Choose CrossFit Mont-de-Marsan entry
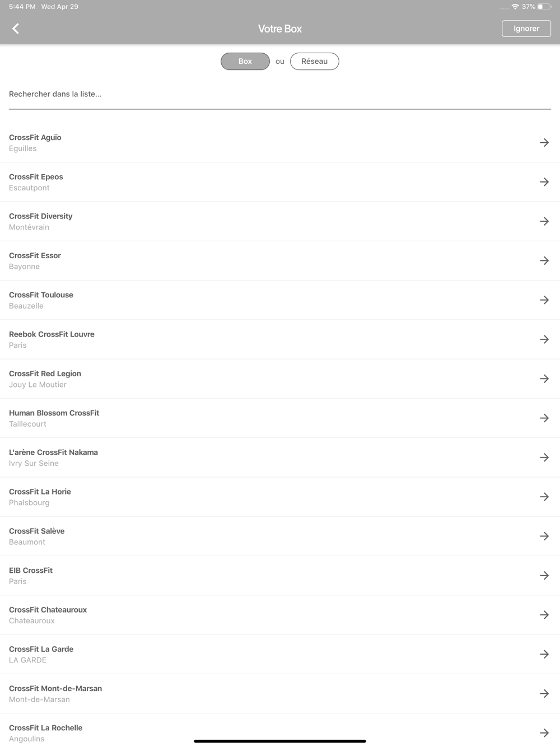This screenshot has height=747, width=560. tap(280, 694)
